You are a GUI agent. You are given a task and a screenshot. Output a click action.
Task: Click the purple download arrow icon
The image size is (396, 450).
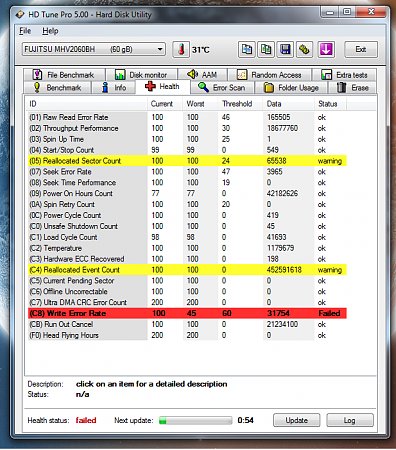point(326,50)
